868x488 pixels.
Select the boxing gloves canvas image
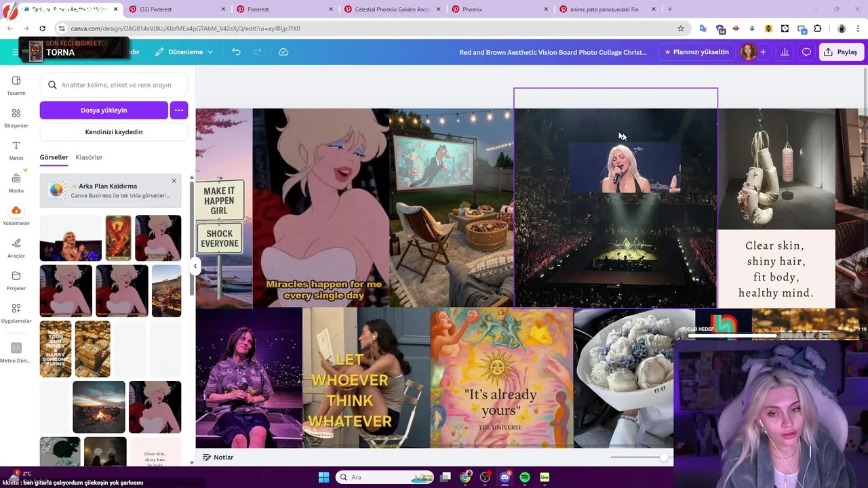coord(776,169)
